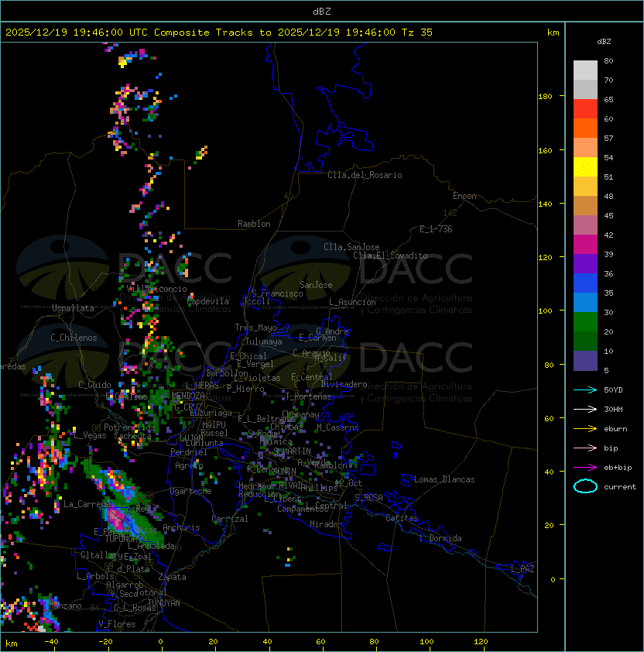This screenshot has width=644, height=652.
Task: Click the 'LUJAN' map label
Action: point(192,438)
